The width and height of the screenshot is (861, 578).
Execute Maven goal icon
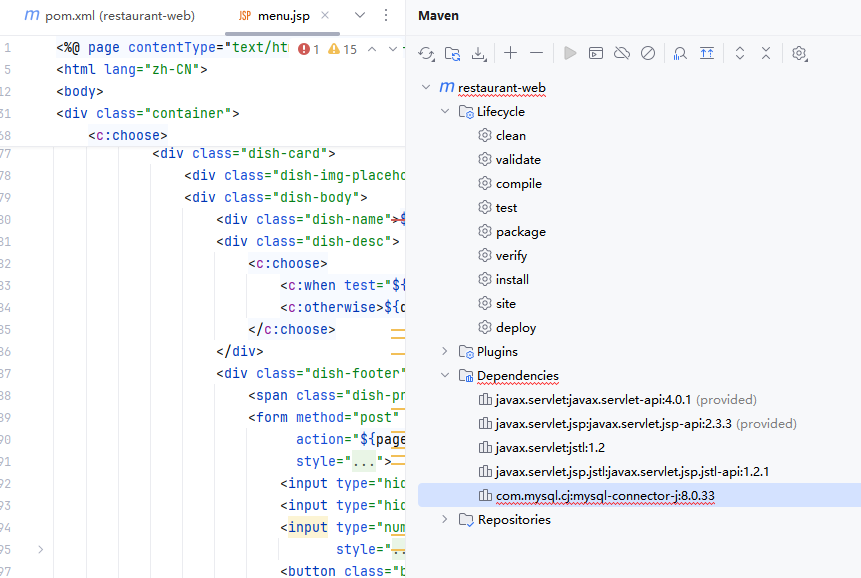tap(596, 53)
